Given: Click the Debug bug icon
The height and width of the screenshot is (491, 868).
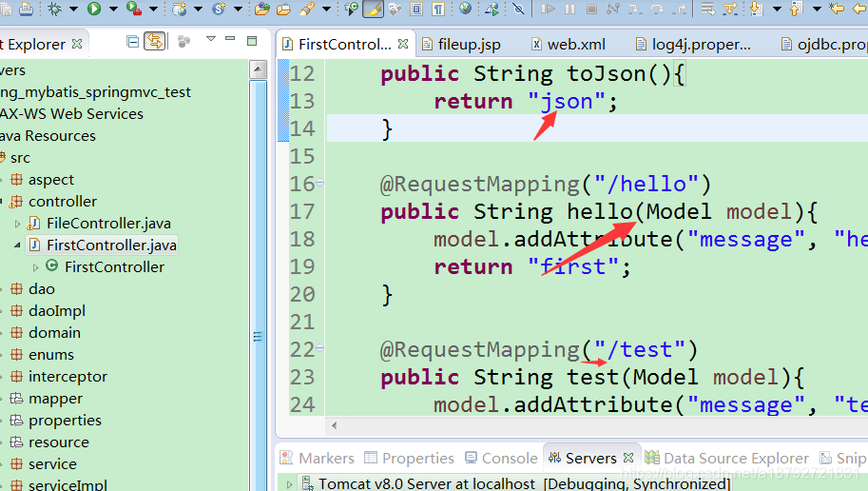Looking at the screenshot, I should tap(55, 9).
